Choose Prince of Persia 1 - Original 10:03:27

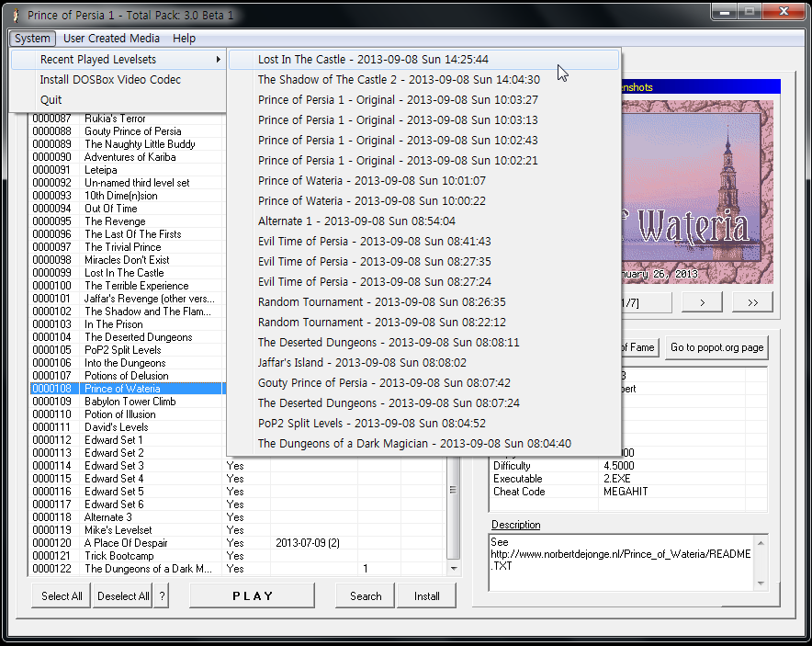(423, 100)
